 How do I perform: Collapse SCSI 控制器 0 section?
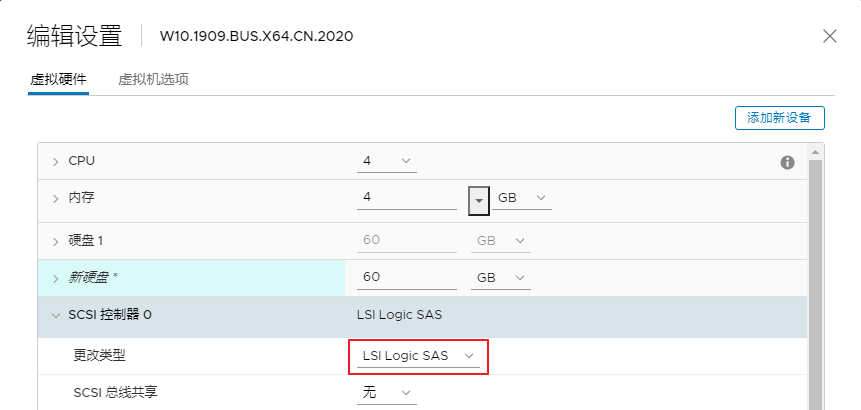point(55,315)
